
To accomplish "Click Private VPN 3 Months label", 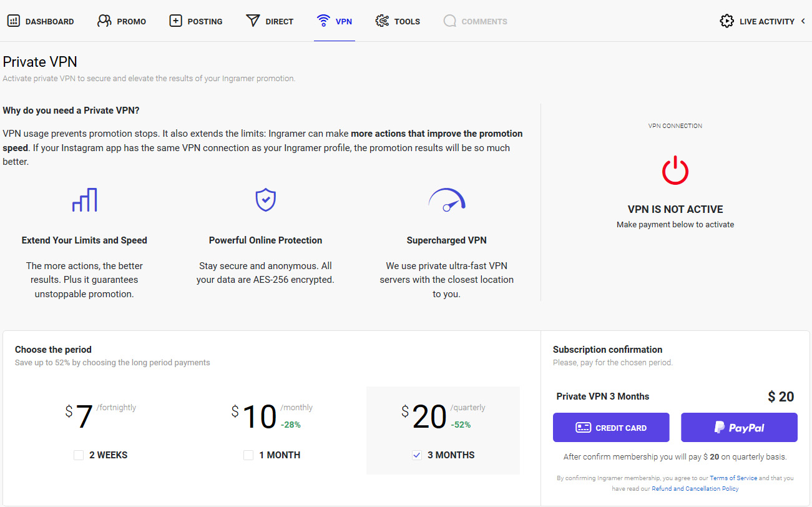I will tap(603, 396).
